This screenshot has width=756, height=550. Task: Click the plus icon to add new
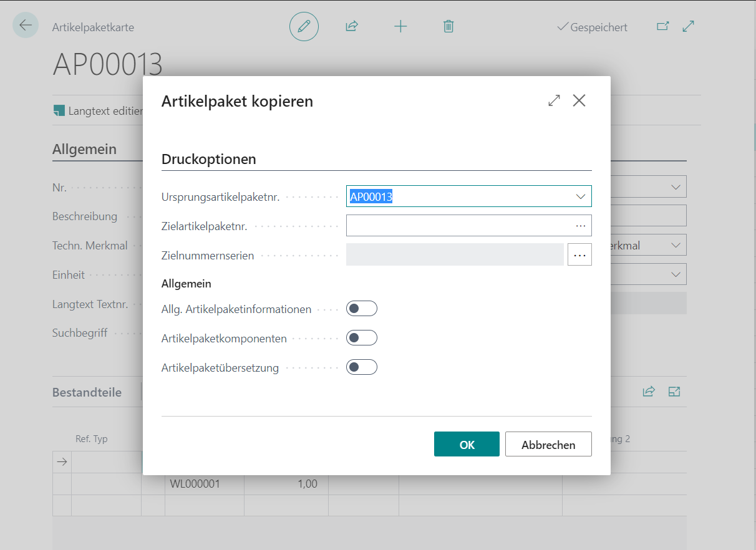point(400,26)
